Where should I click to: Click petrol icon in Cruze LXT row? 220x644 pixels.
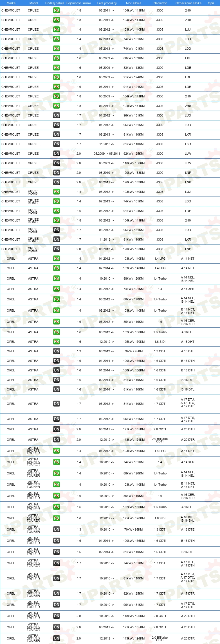pos(56,58)
